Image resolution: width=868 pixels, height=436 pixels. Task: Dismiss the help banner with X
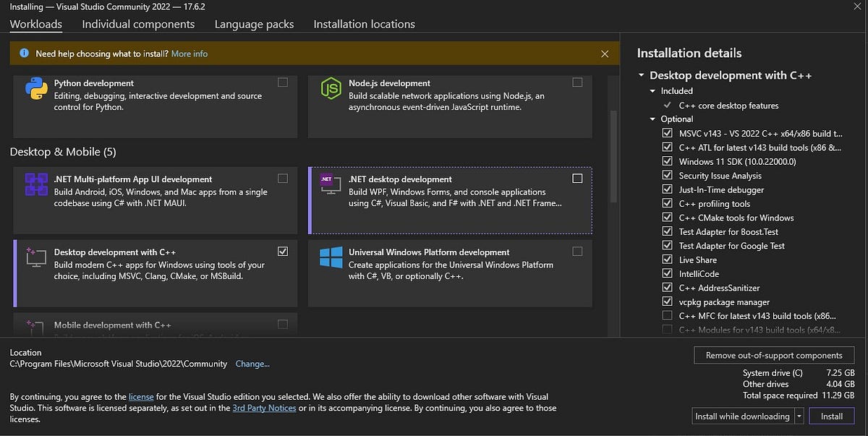click(605, 54)
